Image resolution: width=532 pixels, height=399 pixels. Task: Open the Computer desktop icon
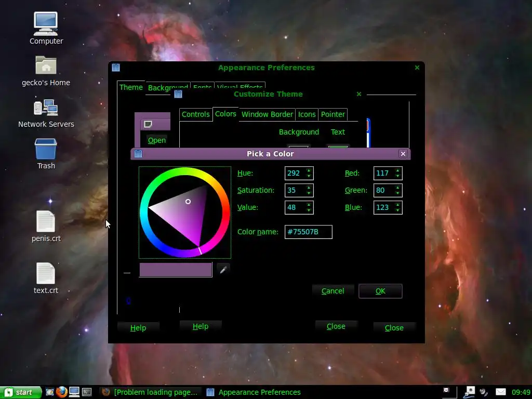pyautogui.click(x=46, y=23)
